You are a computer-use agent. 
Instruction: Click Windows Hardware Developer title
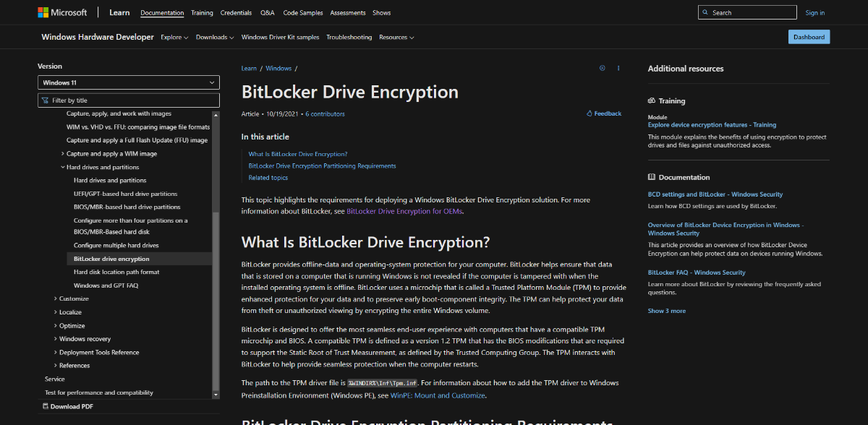point(98,37)
